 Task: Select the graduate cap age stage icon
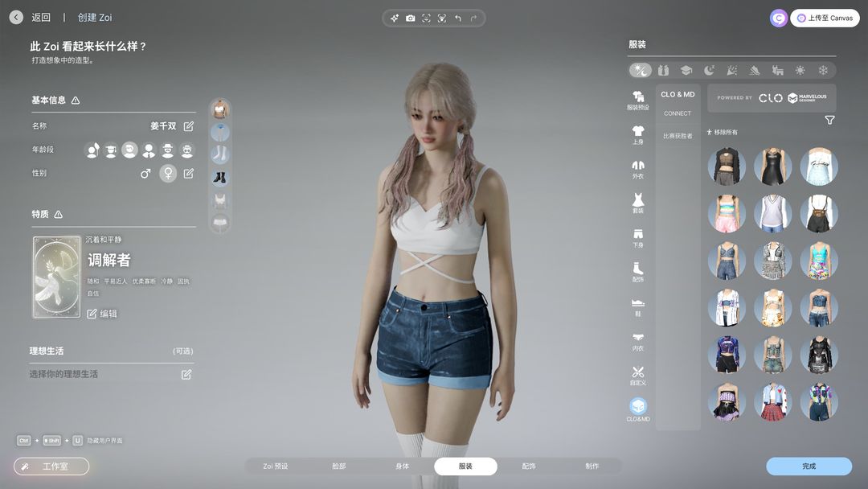pyautogui.click(x=111, y=150)
